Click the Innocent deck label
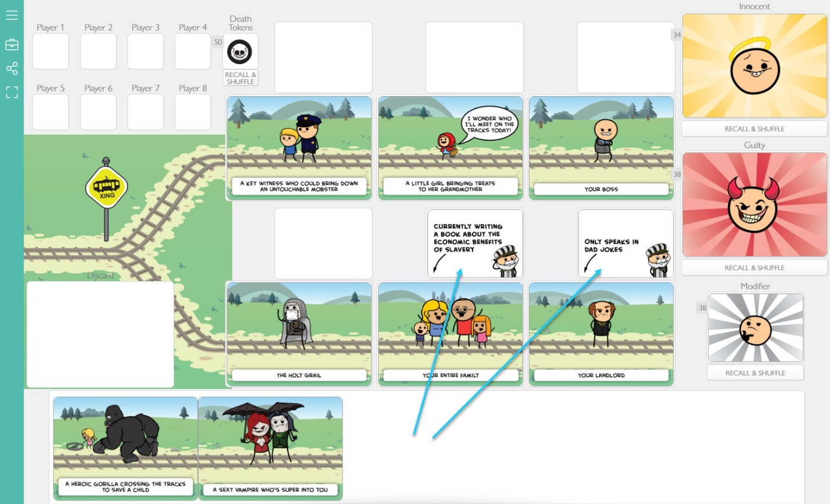 tap(754, 7)
